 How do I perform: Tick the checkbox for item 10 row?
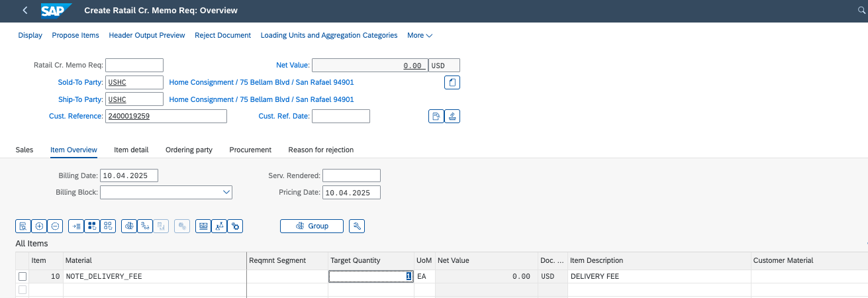click(x=23, y=276)
